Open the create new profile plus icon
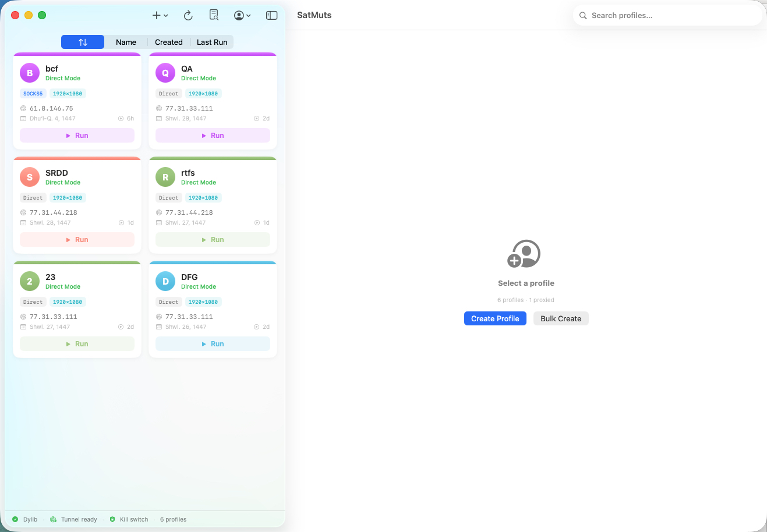 [156, 15]
